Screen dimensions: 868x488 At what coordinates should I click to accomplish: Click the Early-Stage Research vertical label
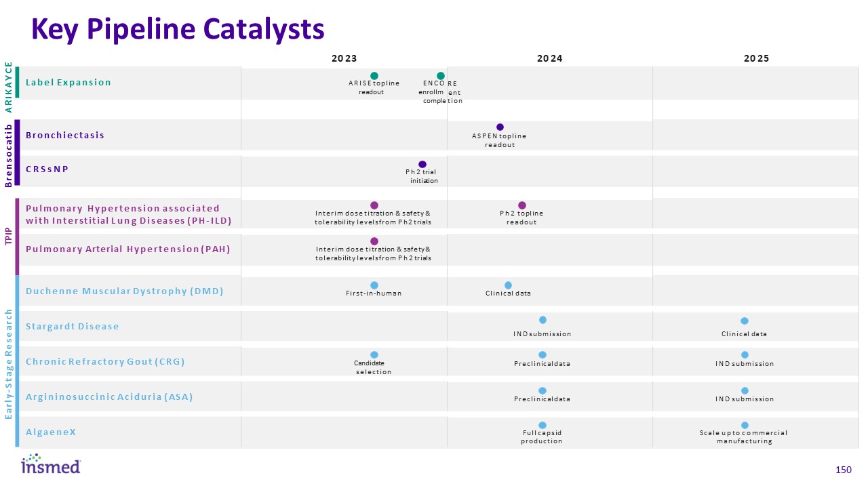9,363
